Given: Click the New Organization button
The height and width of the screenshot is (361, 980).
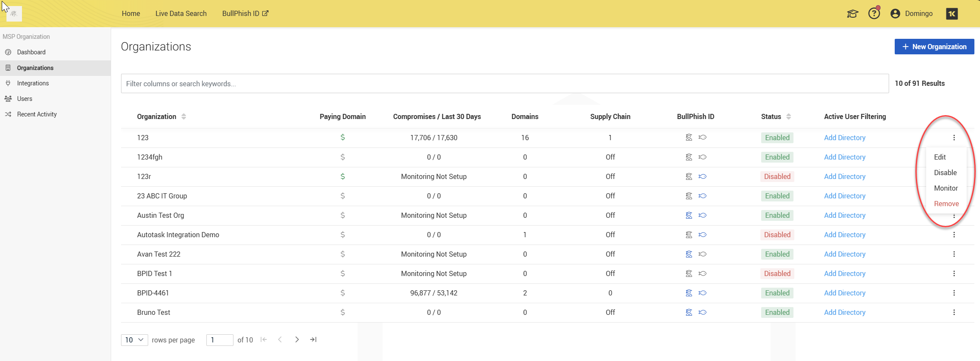Looking at the screenshot, I should click(x=934, y=47).
